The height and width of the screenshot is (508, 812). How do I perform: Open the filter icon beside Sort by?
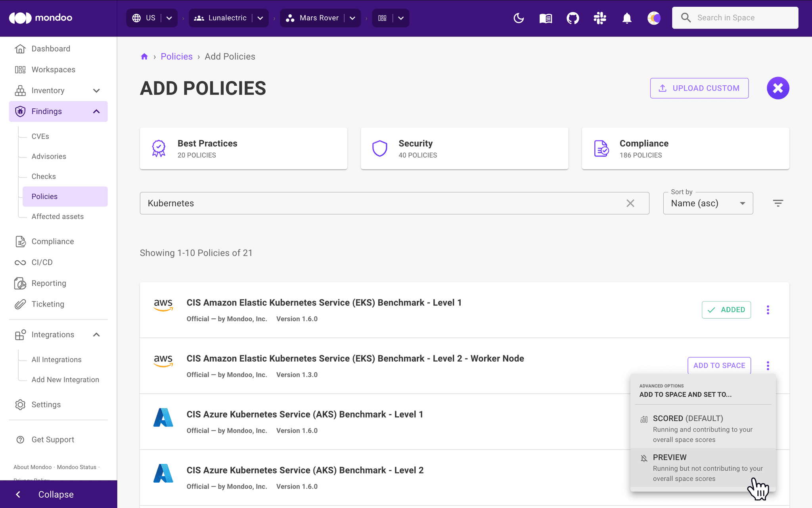pos(778,203)
